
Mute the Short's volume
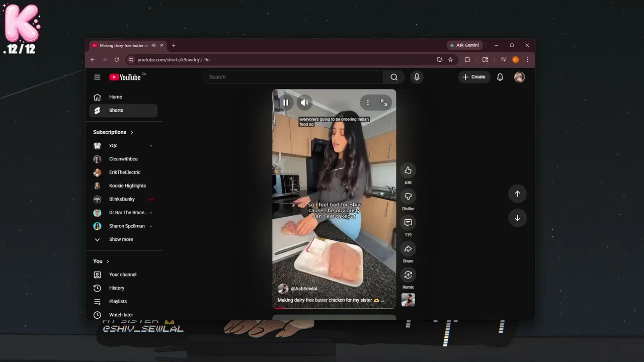click(304, 103)
